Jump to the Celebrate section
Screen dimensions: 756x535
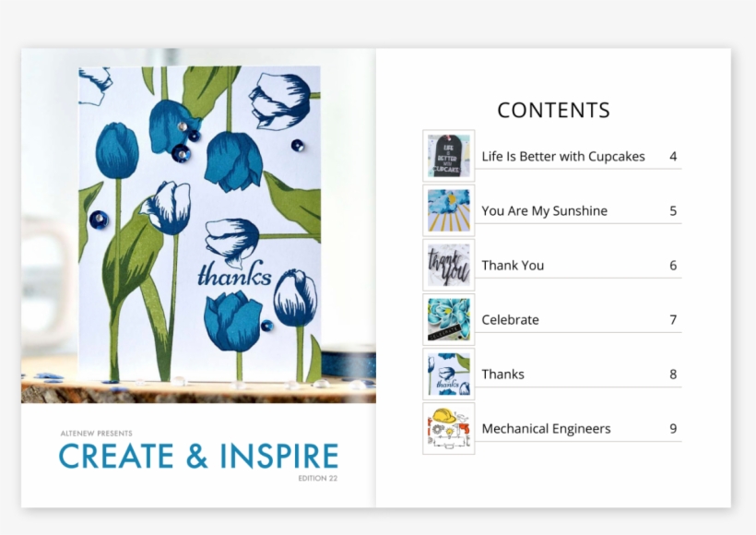point(510,319)
